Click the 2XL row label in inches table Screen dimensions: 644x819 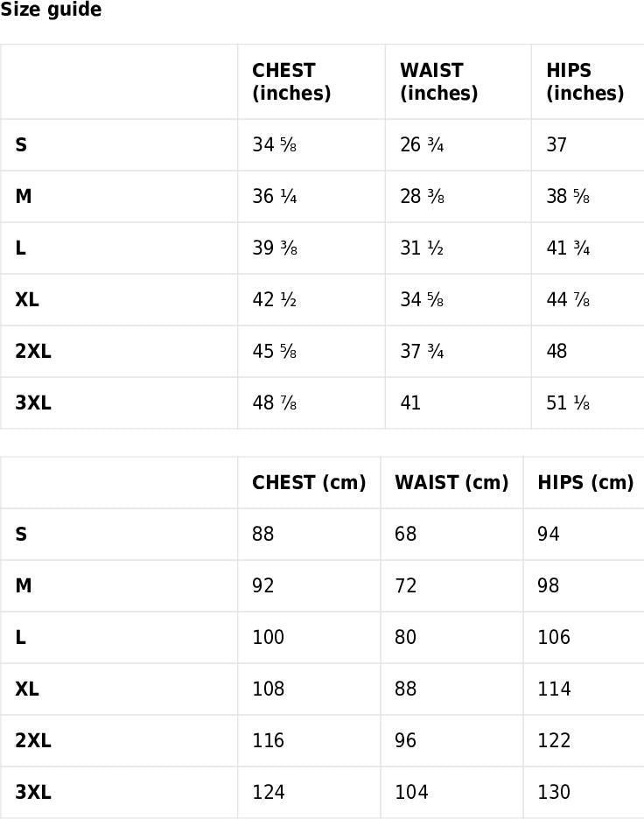(x=33, y=351)
